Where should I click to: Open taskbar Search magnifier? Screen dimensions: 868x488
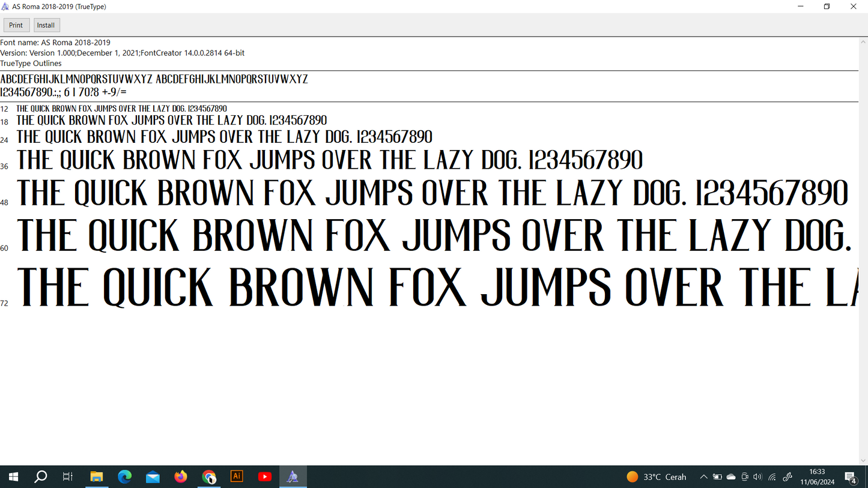coord(41,477)
